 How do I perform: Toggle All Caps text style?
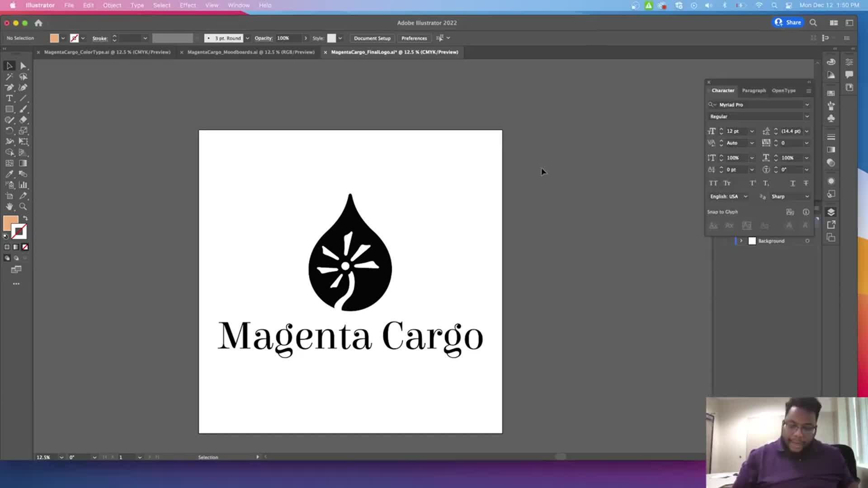[713, 183]
